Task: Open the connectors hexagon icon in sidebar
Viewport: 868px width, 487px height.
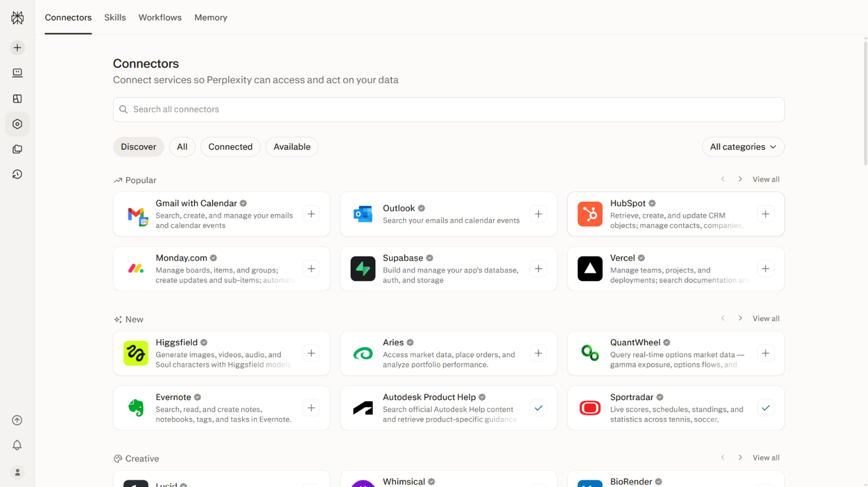Action: click(18, 124)
